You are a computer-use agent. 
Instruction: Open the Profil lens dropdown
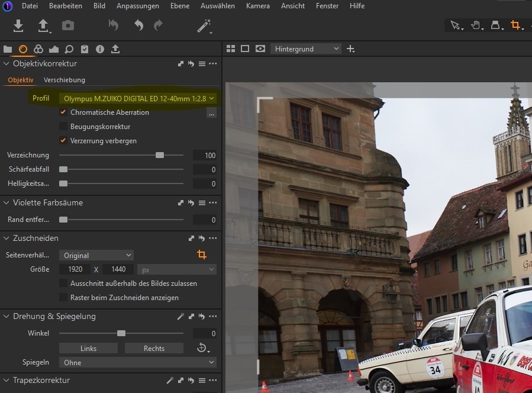[138, 98]
